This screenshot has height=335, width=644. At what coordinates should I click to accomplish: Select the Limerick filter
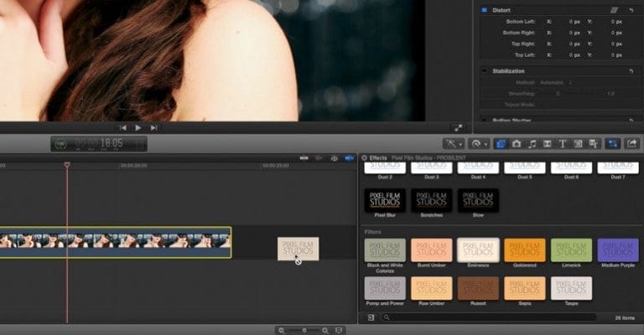tap(571, 250)
